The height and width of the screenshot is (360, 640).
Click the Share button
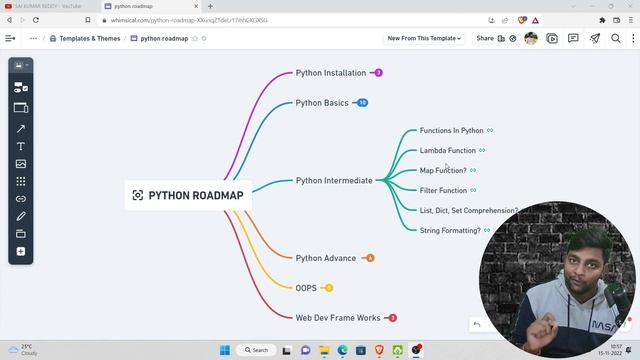click(x=485, y=38)
